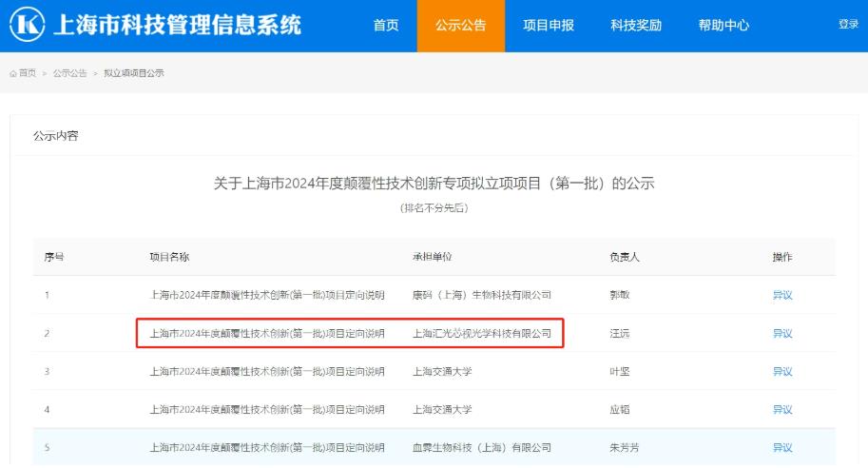Click the 承担单位 column header
Viewport: 868px width, 468px height.
[x=432, y=257]
